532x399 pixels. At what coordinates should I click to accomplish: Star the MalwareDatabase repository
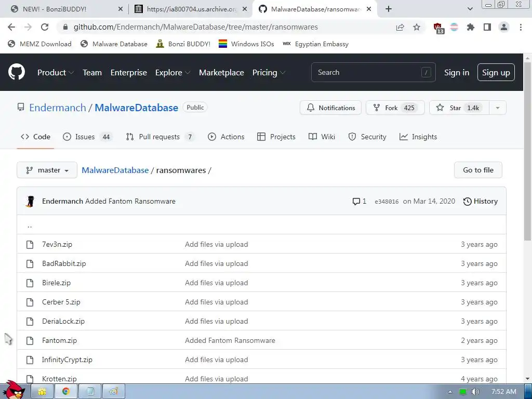click(459, 108)
